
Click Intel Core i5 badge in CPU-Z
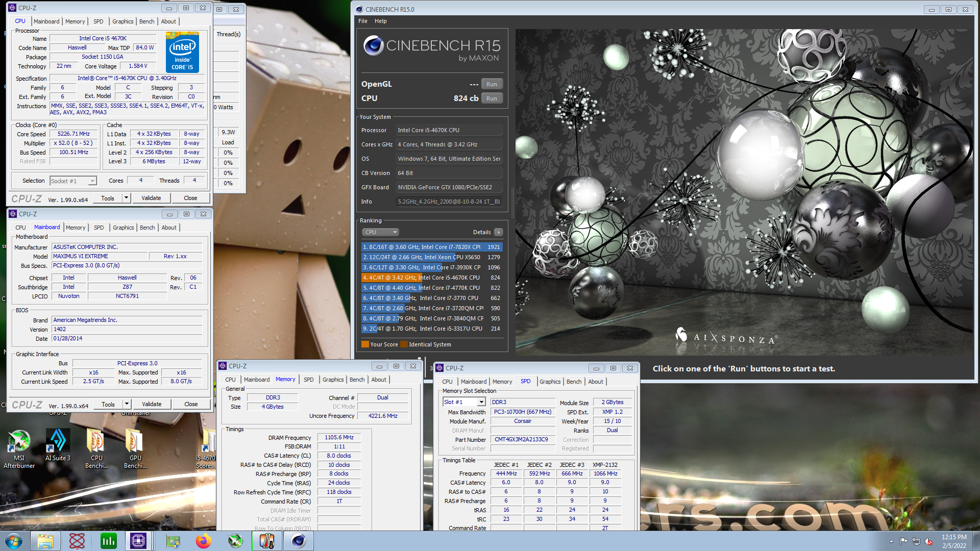182,52
